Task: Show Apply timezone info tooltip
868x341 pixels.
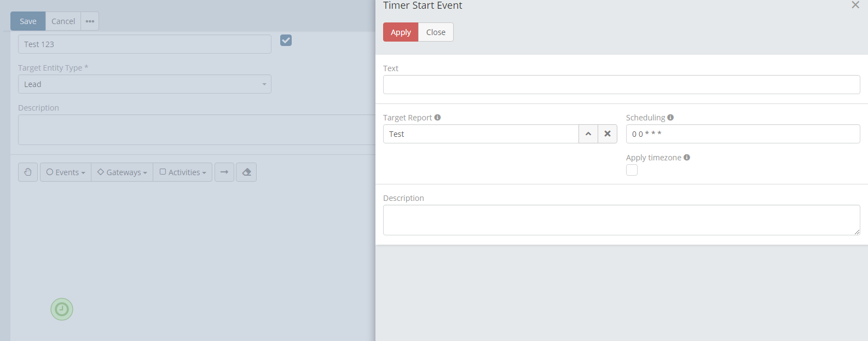Action: (x=687, y=158)
